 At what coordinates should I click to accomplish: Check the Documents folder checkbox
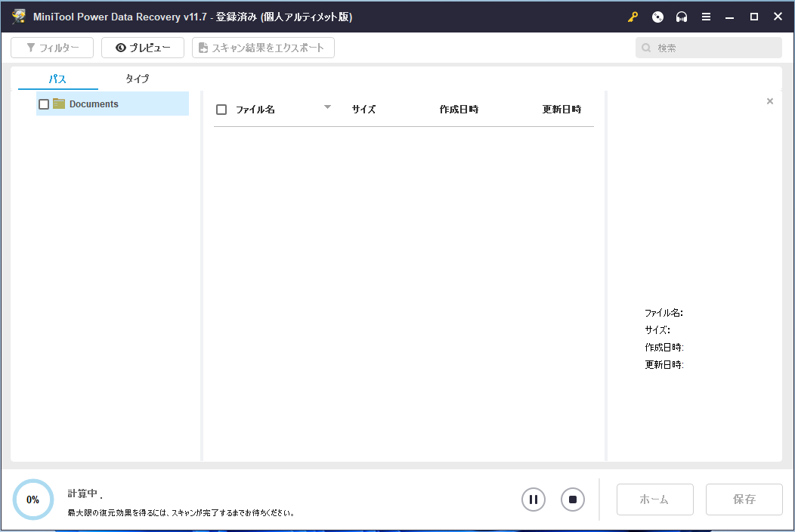(44, 104)
